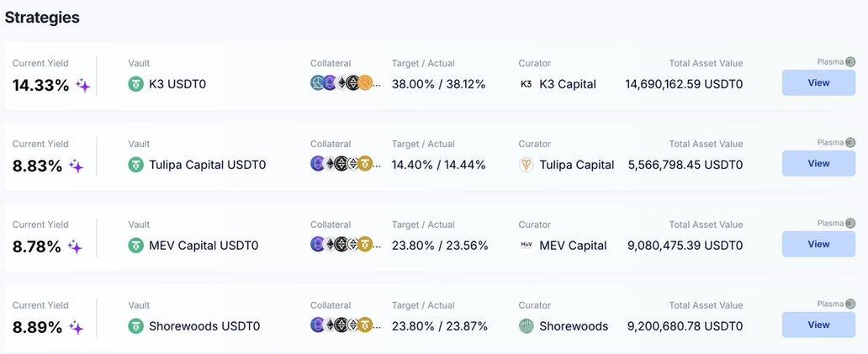Viewport: 868px width, 354px height.
Task: Click the Plasma network icon in K3 row
Action: tap(850, 61)
